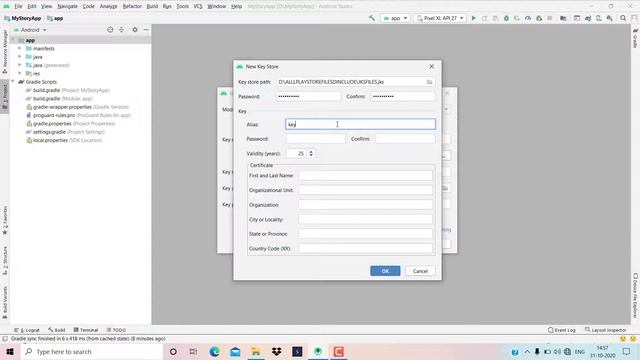Expand the java (generated) folder

20,65
